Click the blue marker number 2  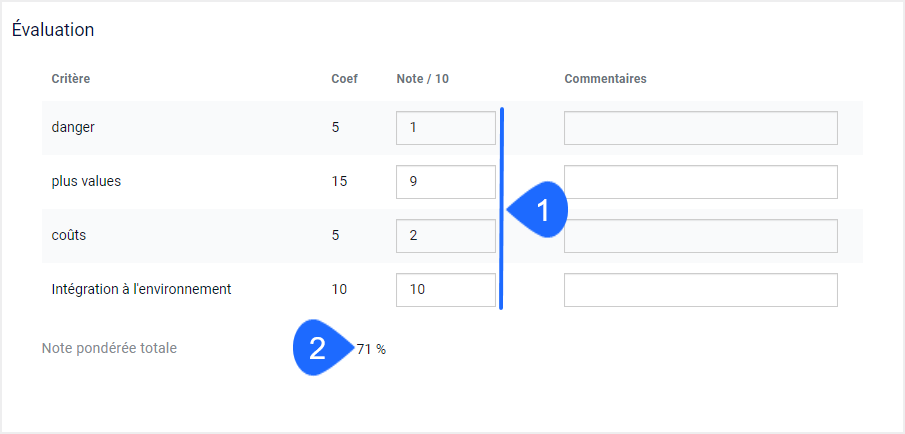click(322, 349)
